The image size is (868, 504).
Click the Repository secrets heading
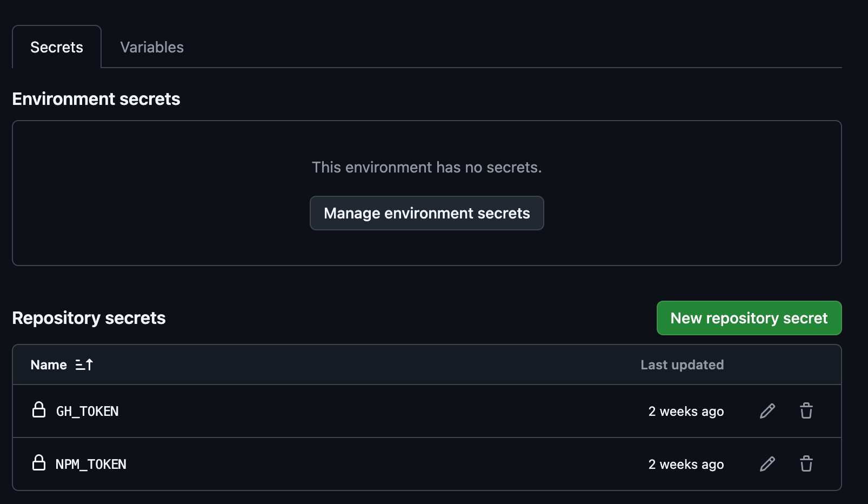pyautogui.click(x=89, y=318)
